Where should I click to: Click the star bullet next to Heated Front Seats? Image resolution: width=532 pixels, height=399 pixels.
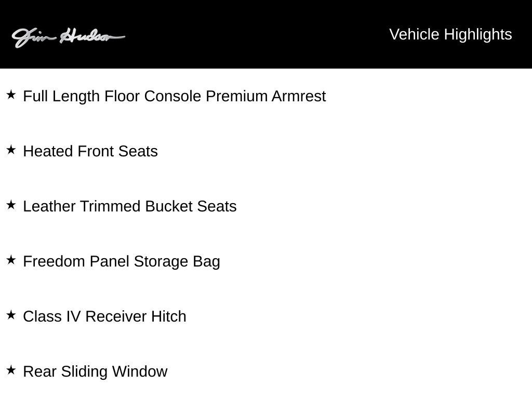[11, 150]
